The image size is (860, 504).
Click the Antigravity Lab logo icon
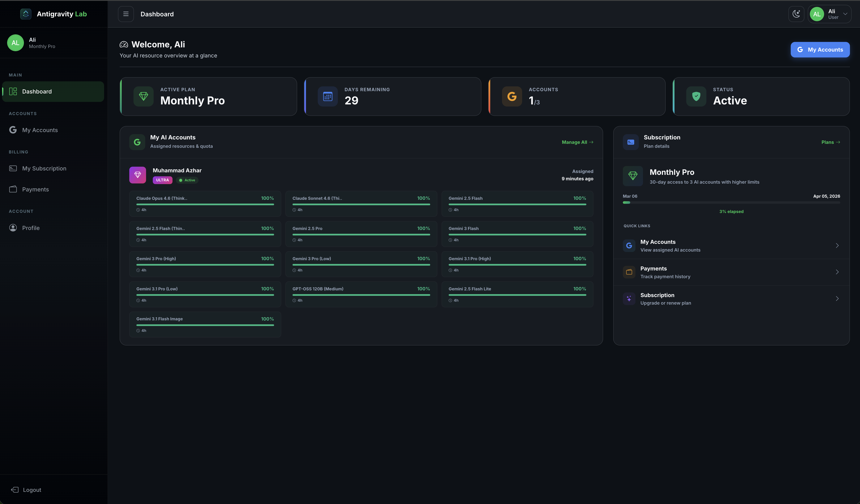pos(26,14)
